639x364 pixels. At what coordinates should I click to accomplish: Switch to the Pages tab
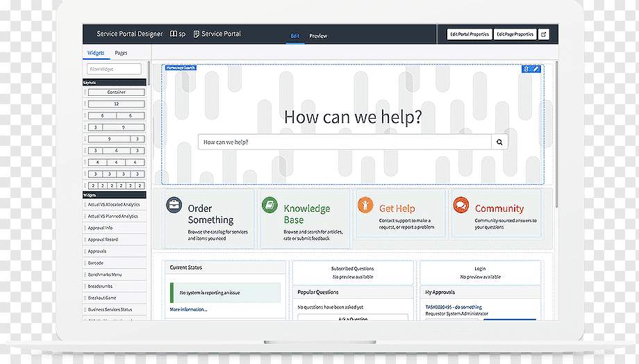[x=121, y=53]
